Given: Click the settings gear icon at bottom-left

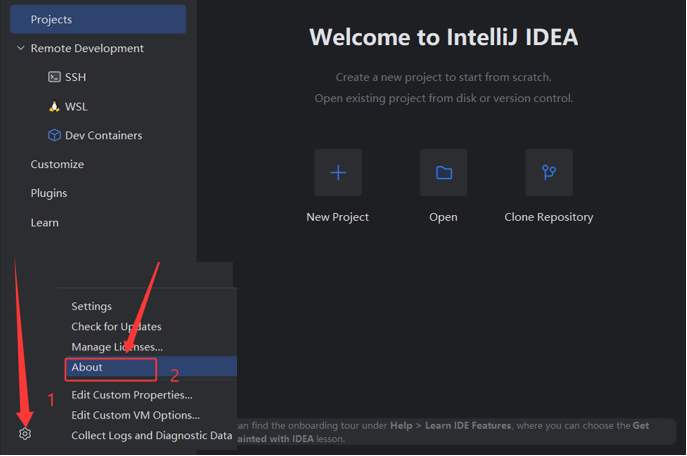Looking at the screenshot, I should (x=25, y=434).
